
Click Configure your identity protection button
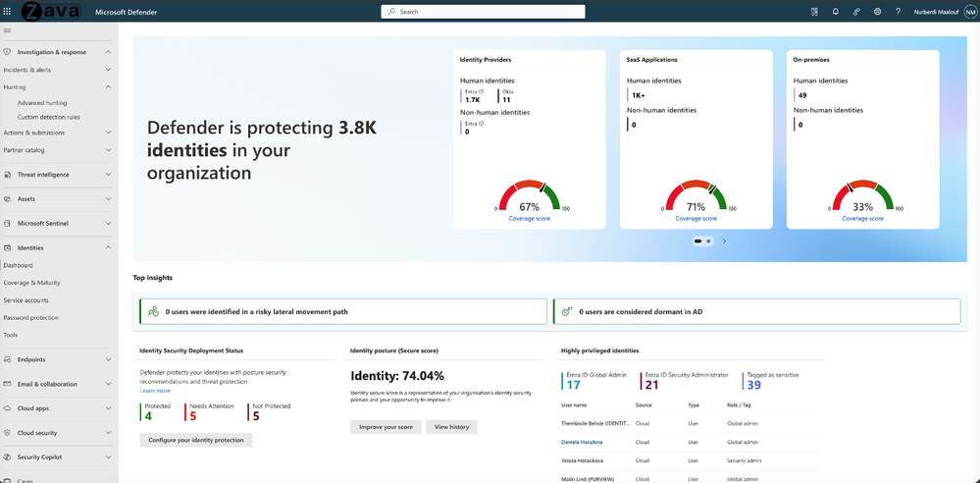click(195, 440)
